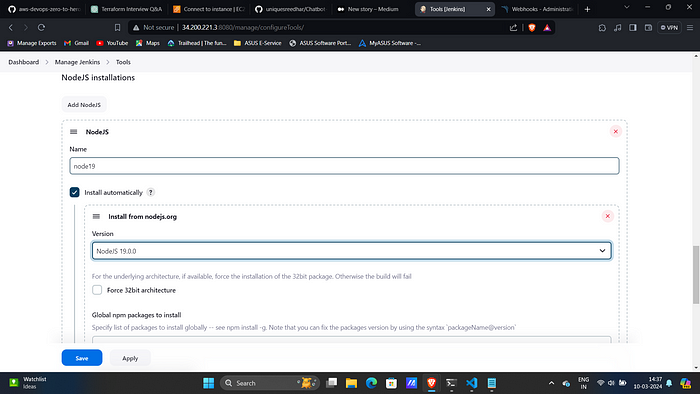
Task: Show hidden system tray icons
Action: pos(551,383)
